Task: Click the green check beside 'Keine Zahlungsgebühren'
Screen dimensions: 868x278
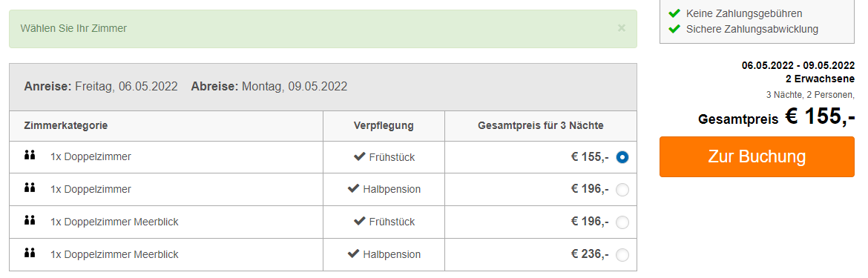Action: tap(674, 13)
